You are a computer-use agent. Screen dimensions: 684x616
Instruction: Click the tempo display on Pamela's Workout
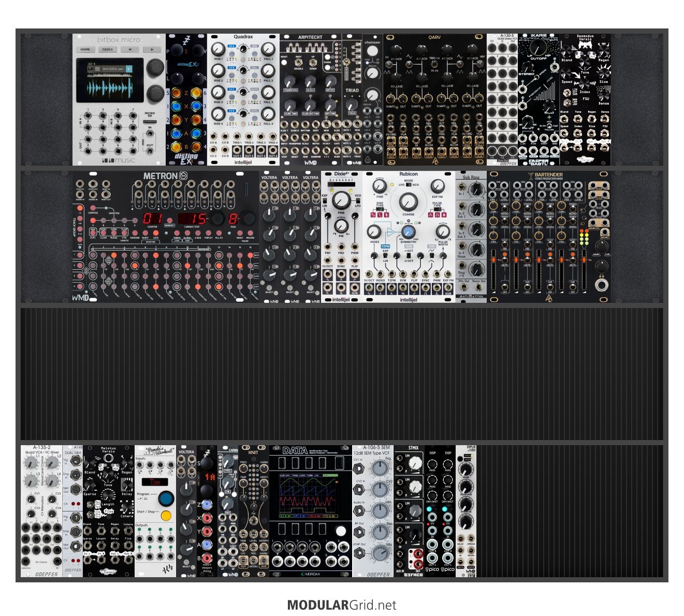pos(155,482)
